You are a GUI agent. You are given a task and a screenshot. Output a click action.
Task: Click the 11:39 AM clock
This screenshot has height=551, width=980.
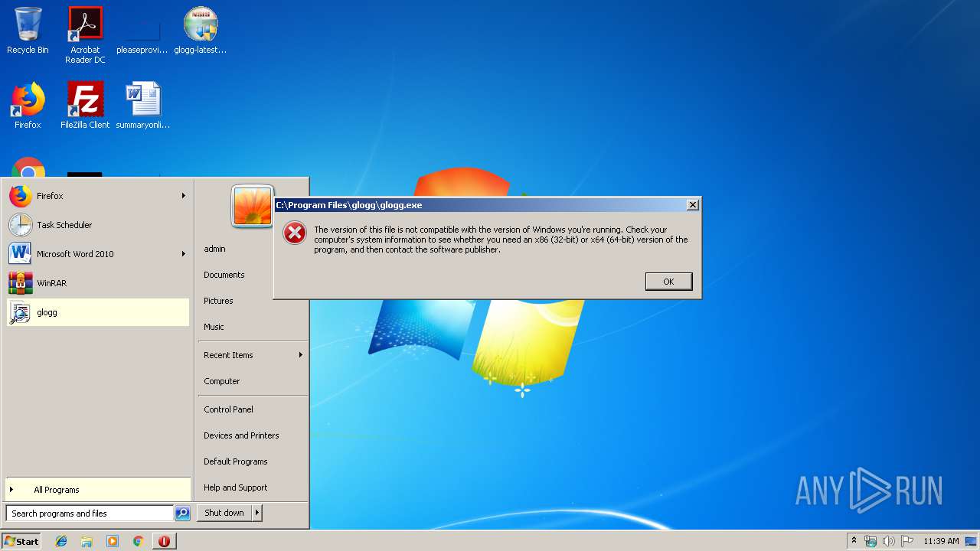pos(941,541)
